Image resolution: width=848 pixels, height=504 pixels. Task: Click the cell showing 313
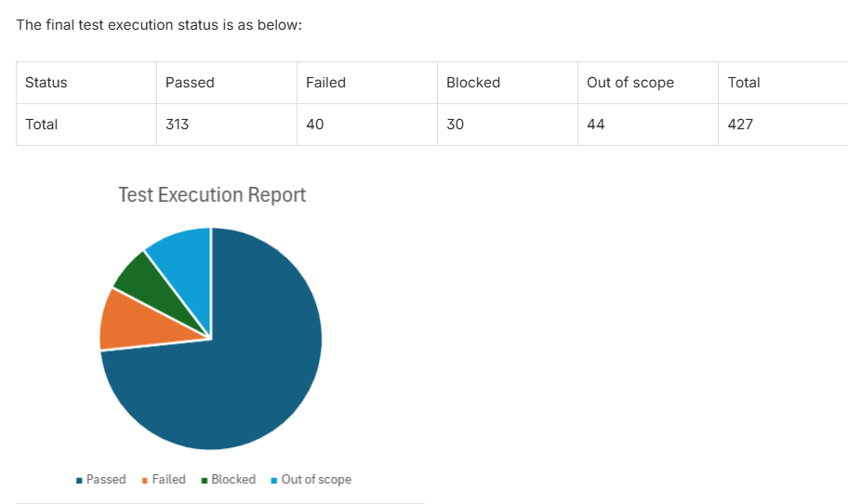(x=177, y=125)
